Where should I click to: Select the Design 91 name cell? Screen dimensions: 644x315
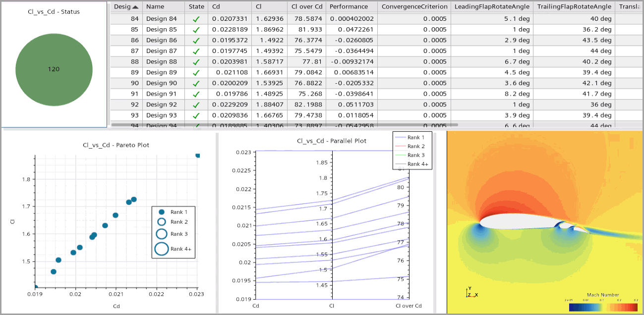(x=162, y=94)
